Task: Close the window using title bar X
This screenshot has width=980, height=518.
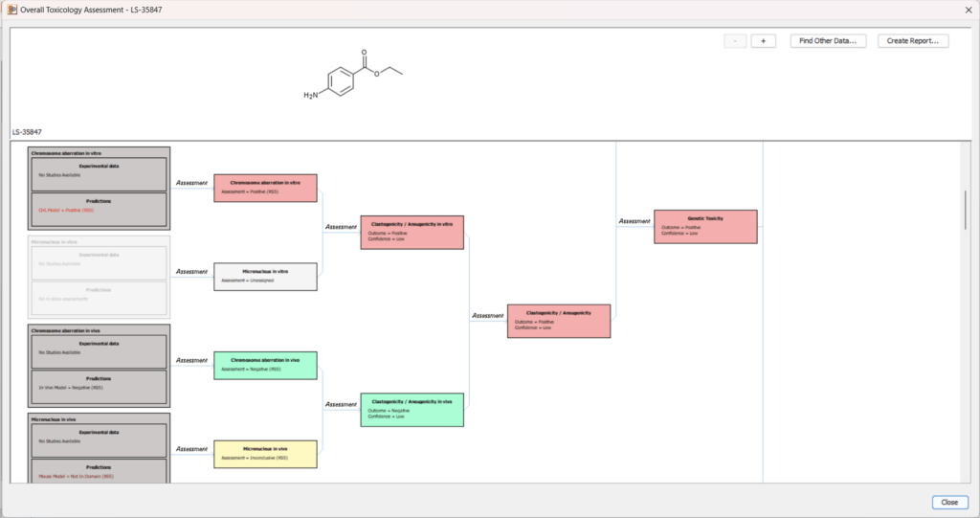Action: pyautogui.click(x=969, y=9)
